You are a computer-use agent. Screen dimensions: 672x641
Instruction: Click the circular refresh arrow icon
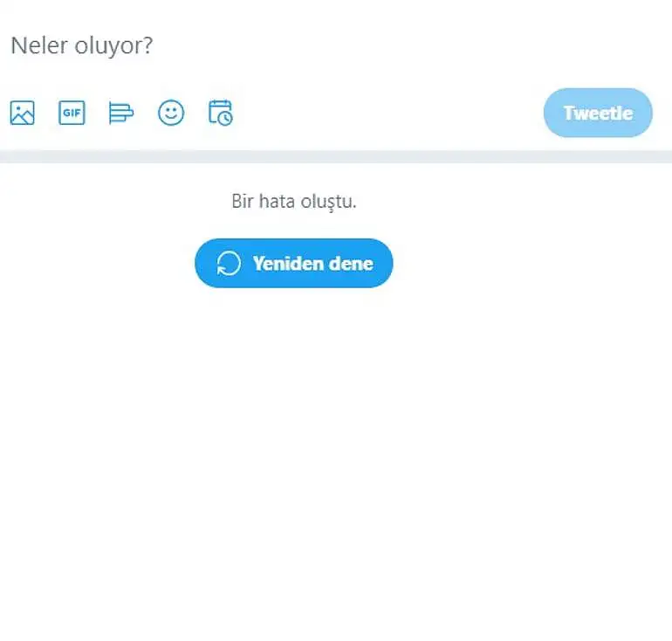(x=229, y=263)
